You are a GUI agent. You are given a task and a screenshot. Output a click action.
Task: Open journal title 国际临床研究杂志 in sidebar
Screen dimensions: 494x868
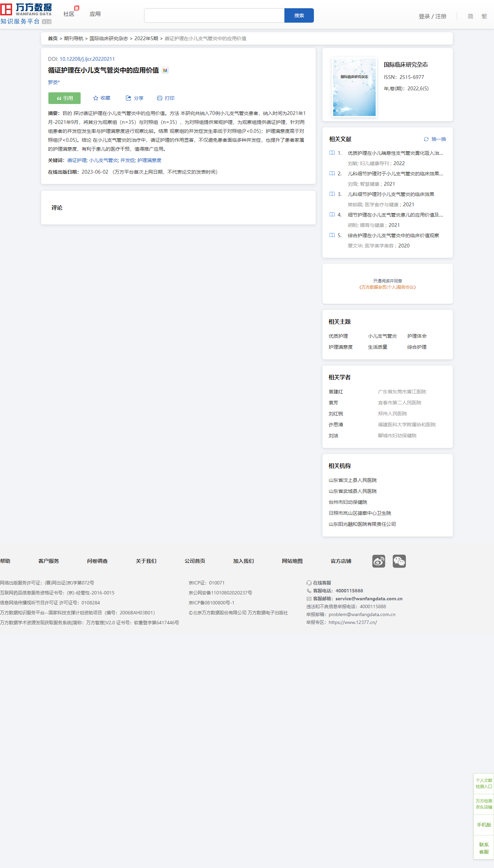(405, 65)
